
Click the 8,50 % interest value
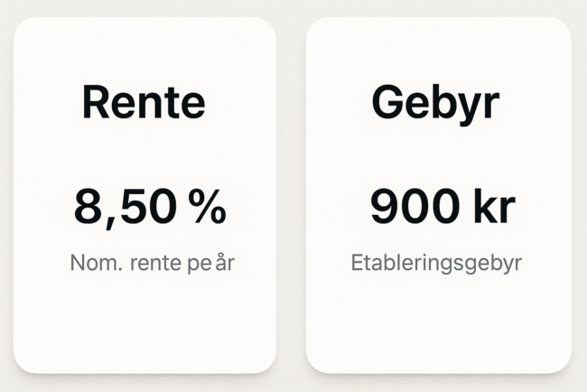coord(150,208)
